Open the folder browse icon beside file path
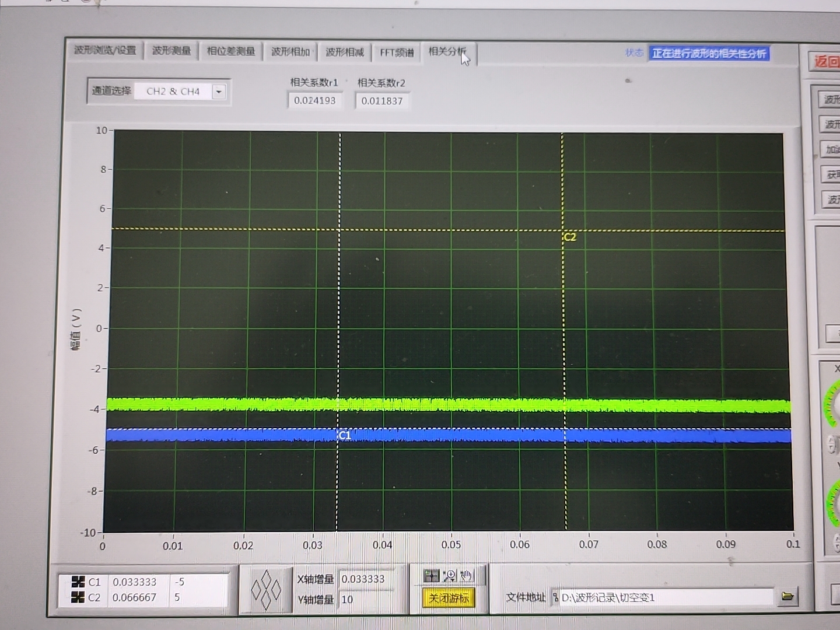This screenshot has width=840, height=630. pos(787,596)
